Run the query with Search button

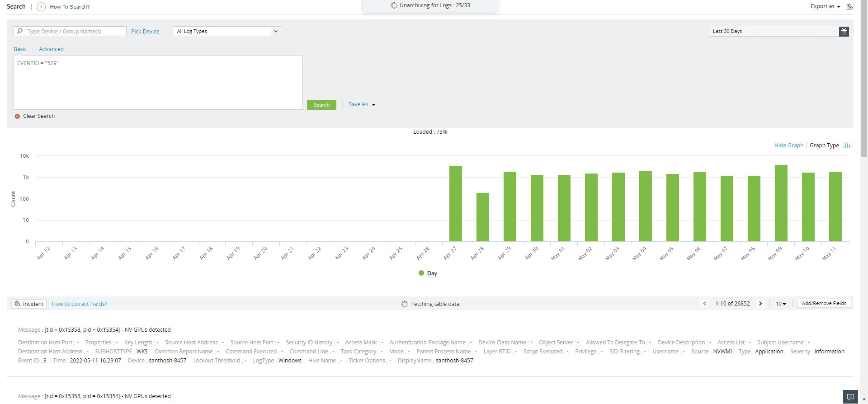pyautogui.click(x=321, y=105)
